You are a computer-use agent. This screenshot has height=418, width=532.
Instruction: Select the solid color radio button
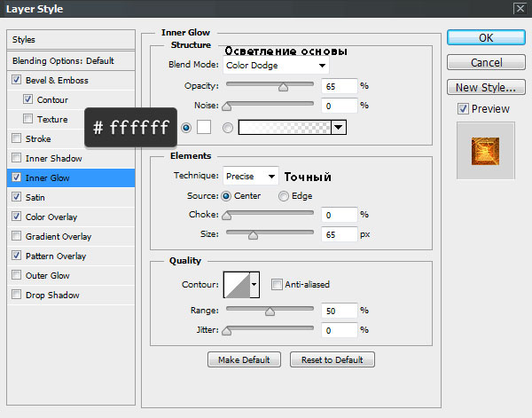click(x=186, y=128)
